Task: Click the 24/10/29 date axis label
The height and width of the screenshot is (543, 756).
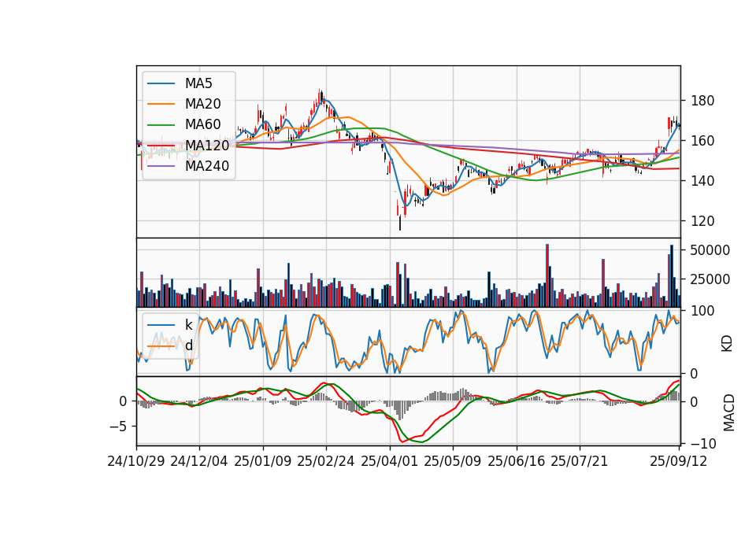Action: point(136,461)
